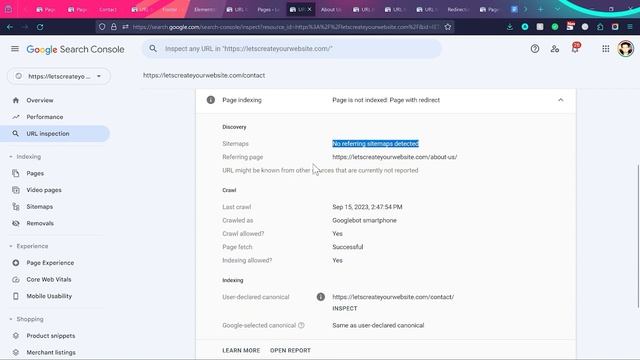Switch to the About Us tab
Viewport: 640px width, 360px height.
point(331,9)
